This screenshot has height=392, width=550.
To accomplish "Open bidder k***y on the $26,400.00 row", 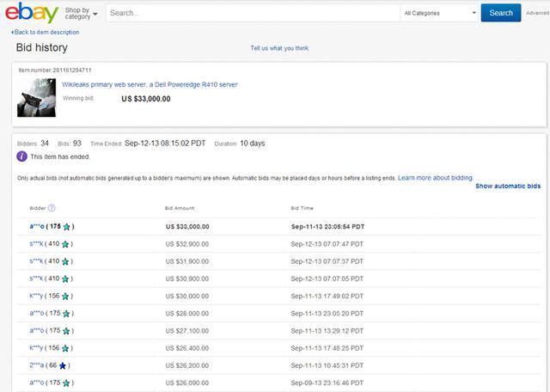I will click(36, 348).
